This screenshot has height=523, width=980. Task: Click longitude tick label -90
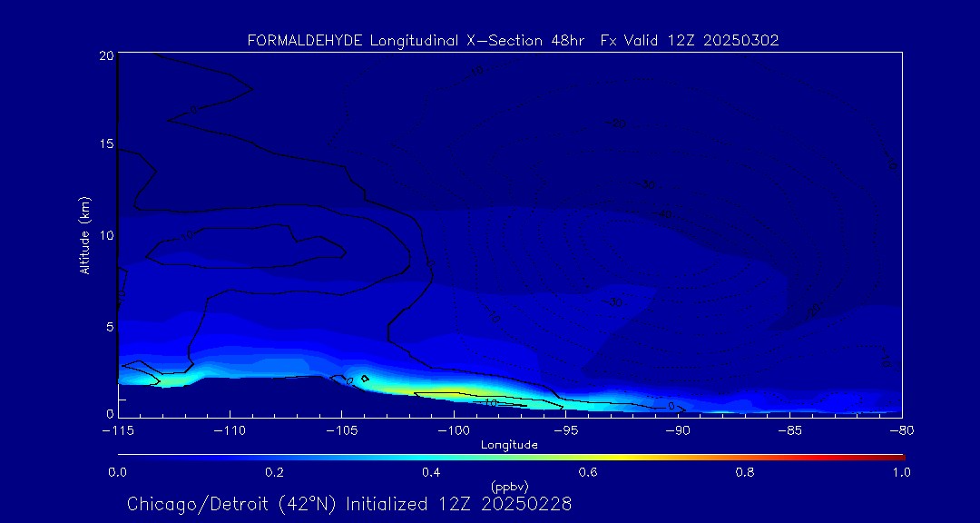678,430
